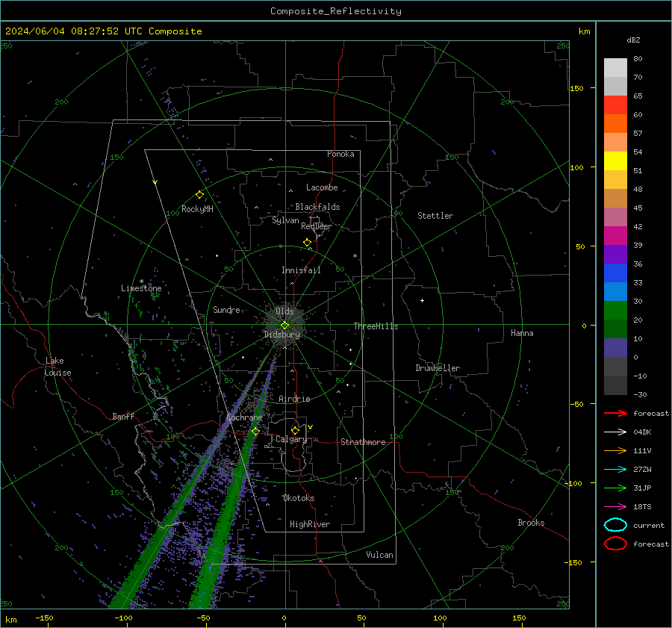Click the Lake Louise label
Screen dimensions: 672x628
pos(57,367)
